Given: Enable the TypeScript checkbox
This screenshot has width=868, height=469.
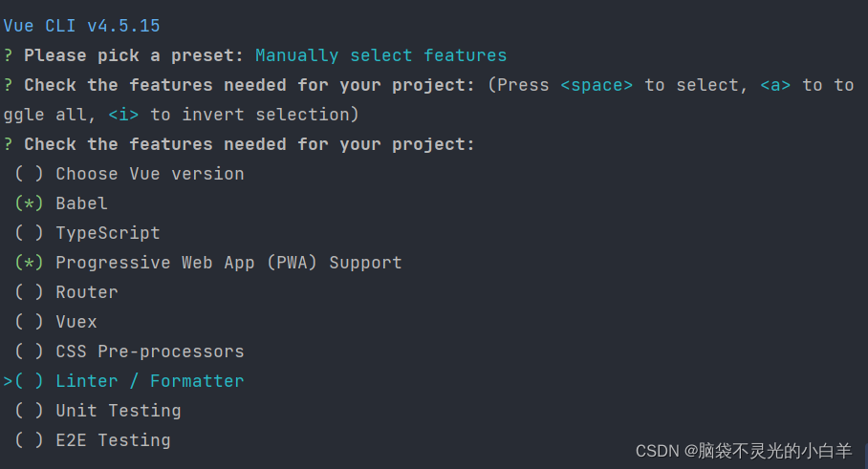Looking at the screenshot, I should point(29,233).
